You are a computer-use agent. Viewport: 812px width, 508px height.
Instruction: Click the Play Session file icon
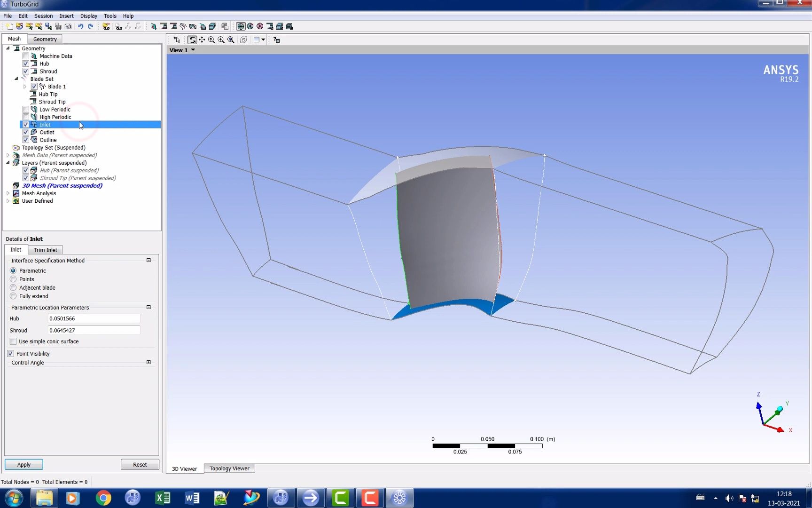[106, 26]
